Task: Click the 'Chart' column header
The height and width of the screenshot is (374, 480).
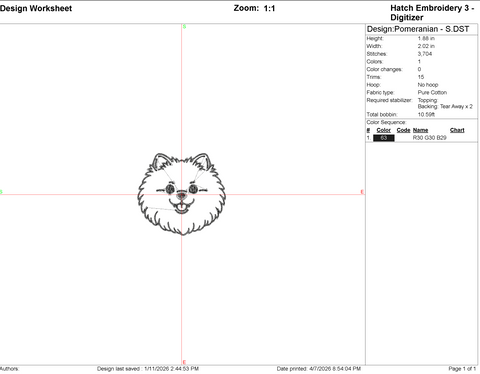Action: click(457, 130)
